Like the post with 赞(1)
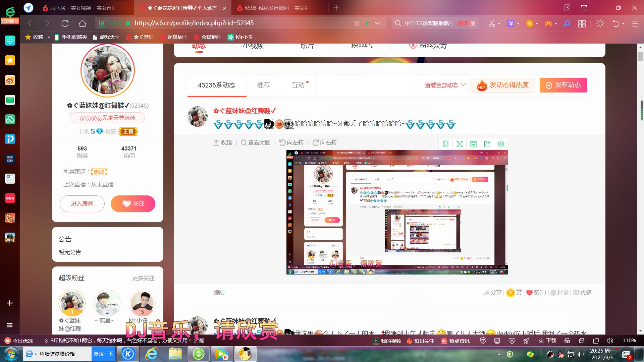Image resolution: width=644 pixels, height=362 pixels. coord(536,292)
